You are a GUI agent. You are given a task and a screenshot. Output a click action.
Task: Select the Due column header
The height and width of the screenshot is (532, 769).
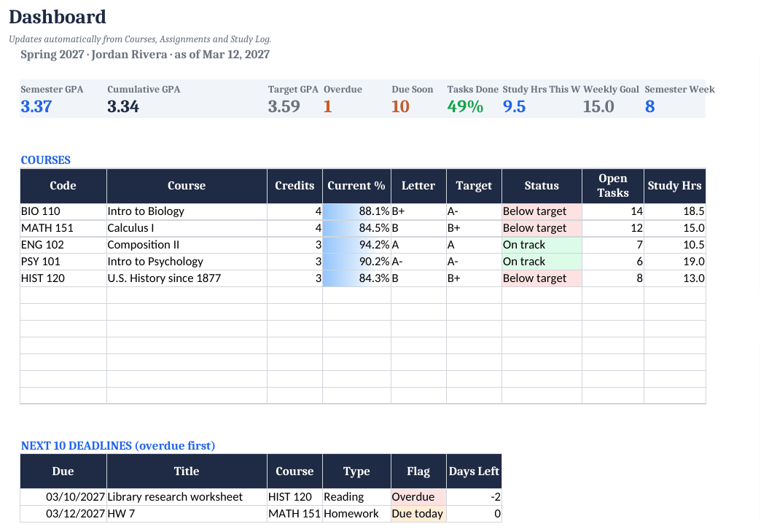[x=63, y=472]
